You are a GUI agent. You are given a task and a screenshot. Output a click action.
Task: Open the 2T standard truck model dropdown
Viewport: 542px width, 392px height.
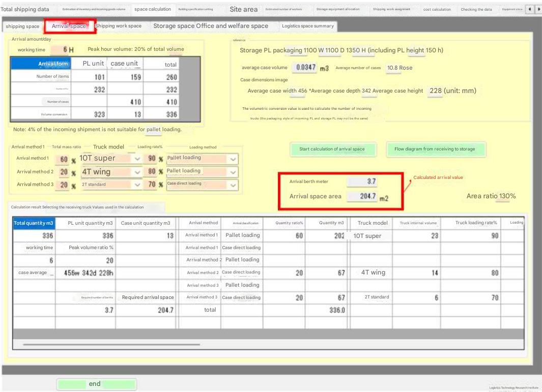[137, 185]
